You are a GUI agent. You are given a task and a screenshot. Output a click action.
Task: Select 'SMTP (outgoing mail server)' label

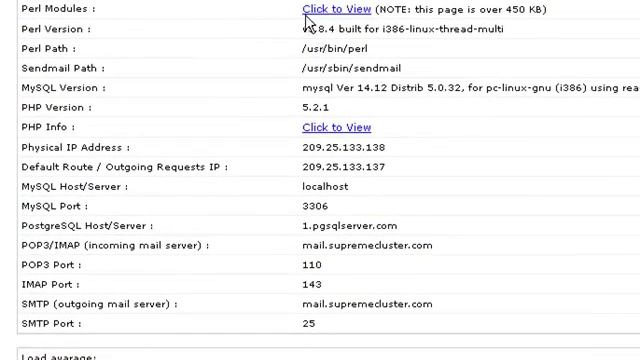click(99, 304)
